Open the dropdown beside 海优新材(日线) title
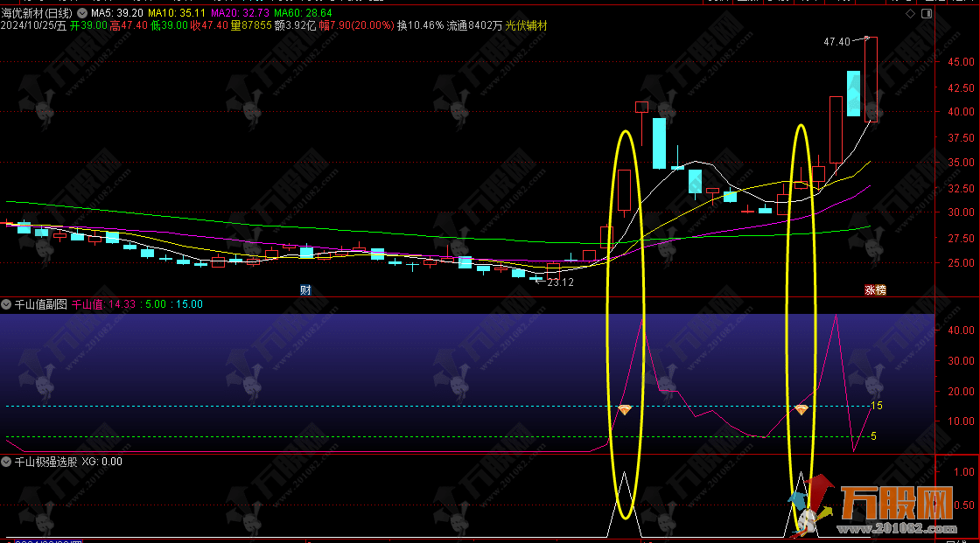The width and height of the screenshot is (980, 543). point(82,12)
